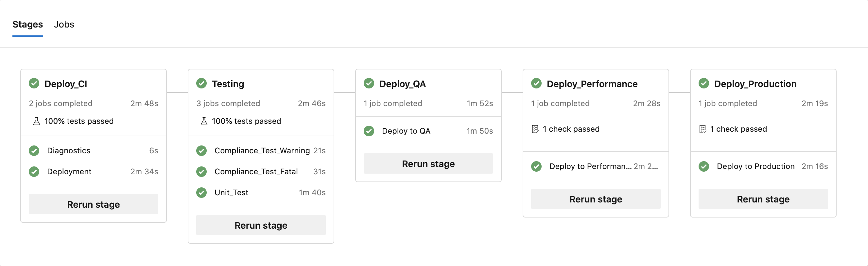Open the Compliance_Test_Warning job
This screenshot has height=266, width=868.
[x=262, y=151]
